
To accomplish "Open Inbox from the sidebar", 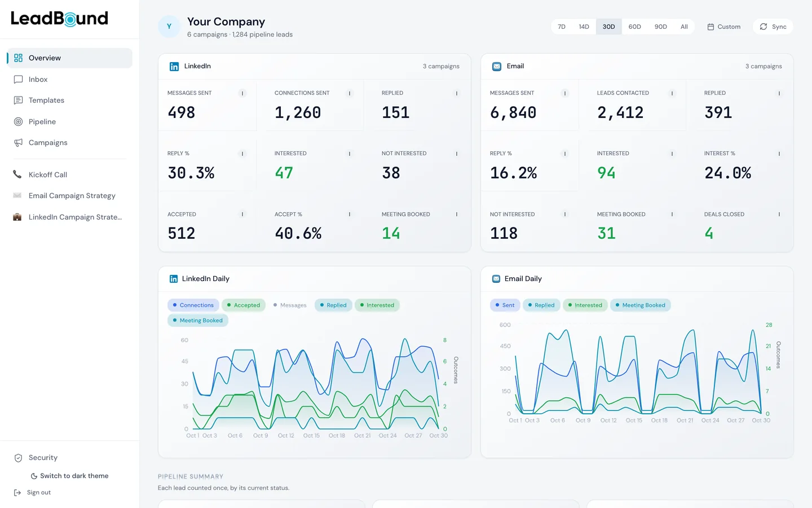I will [70, 80].
